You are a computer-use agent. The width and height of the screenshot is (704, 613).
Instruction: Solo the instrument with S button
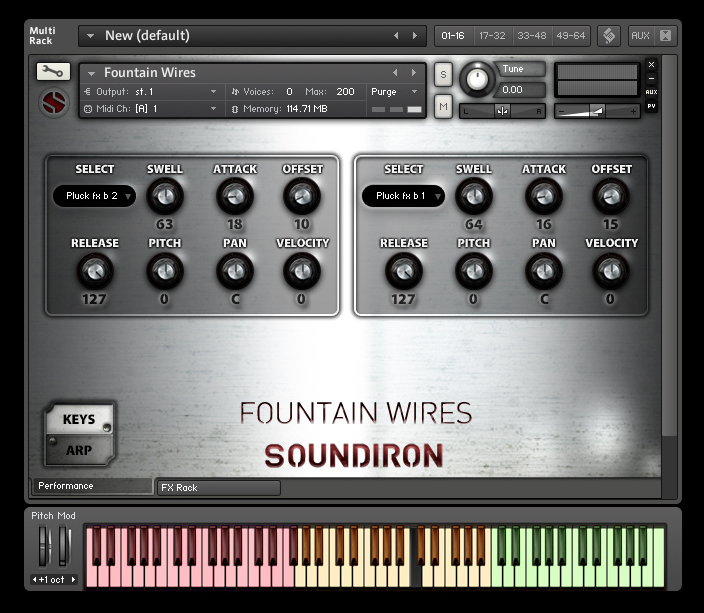point(443,75)
